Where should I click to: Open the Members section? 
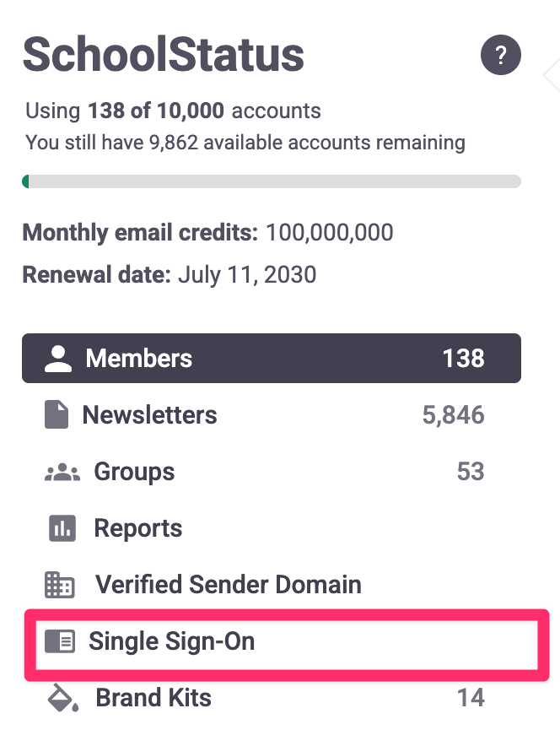[139, 359]
